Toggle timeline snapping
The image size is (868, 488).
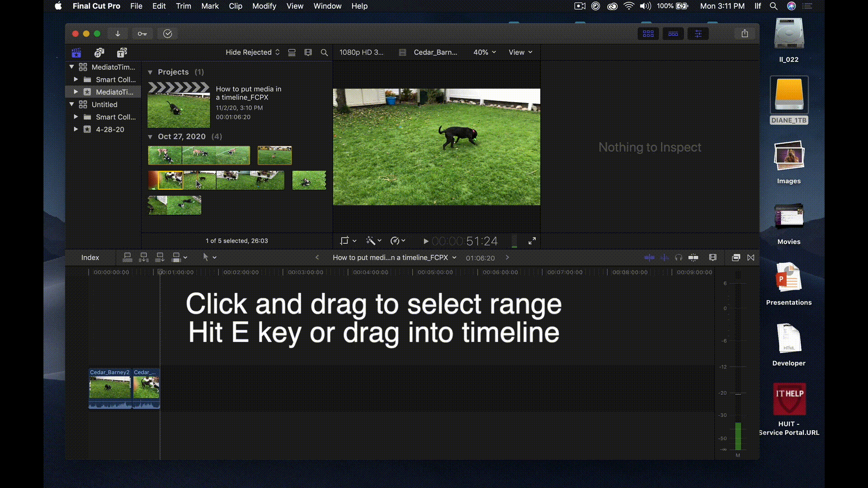click(x=693, y=258)
